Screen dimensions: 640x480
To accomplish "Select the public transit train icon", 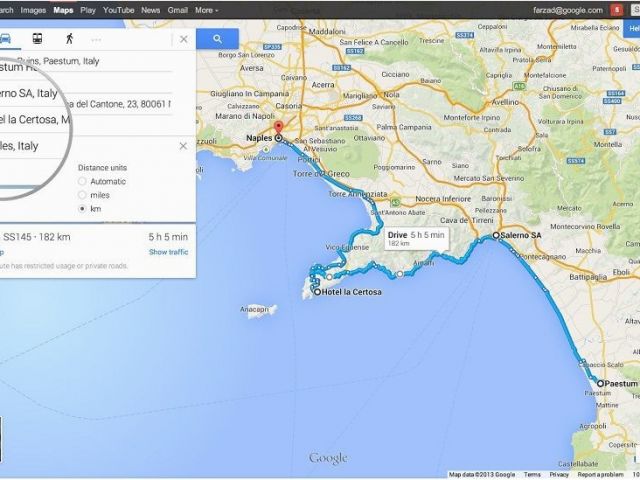I will pyautogui.click(x=37, y=39).
